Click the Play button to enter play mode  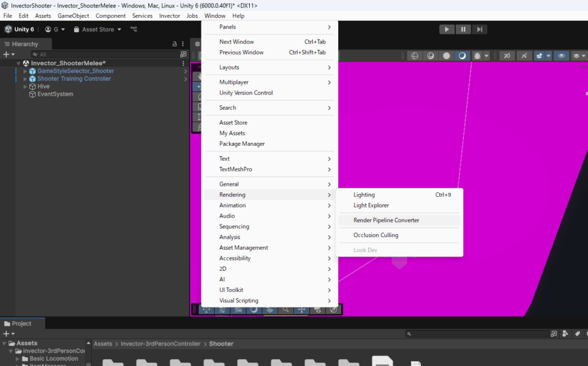point(447,29)
